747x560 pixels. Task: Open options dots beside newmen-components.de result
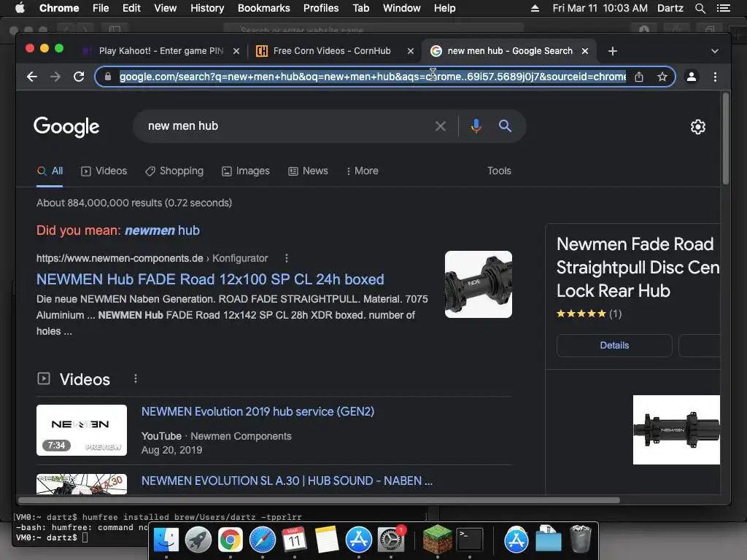[x=286, y=258]
